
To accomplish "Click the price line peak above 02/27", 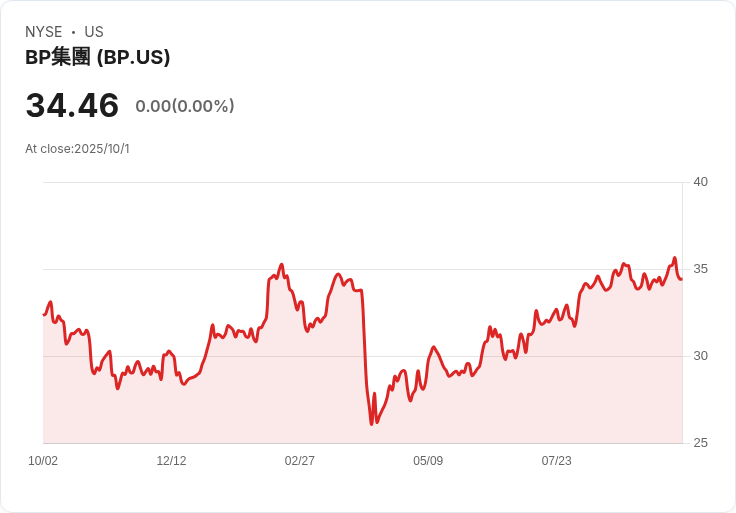I will [x=282, y=265].
